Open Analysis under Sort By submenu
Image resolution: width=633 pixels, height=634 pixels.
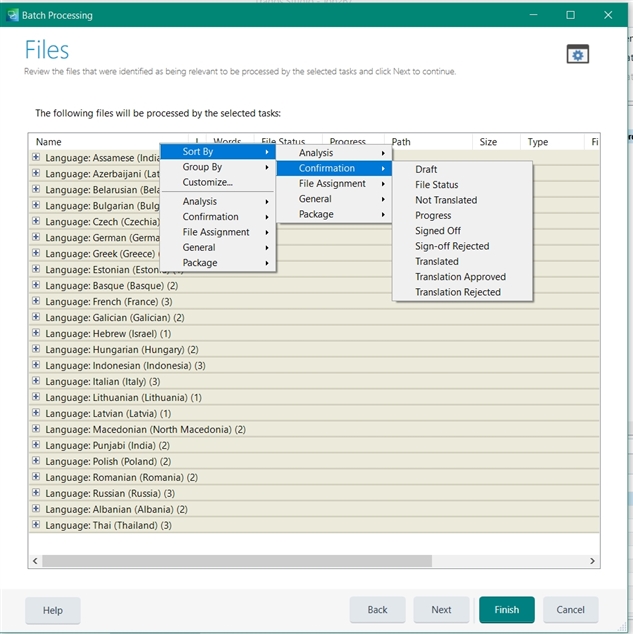pos(334,153)
